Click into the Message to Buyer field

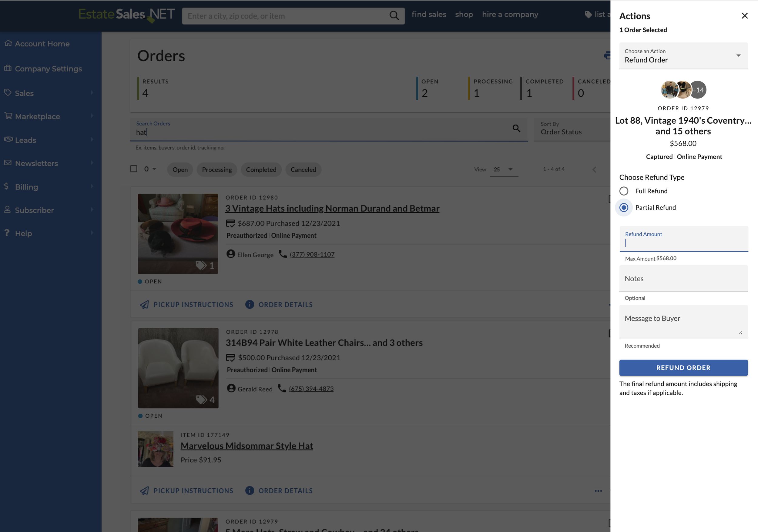(x=683, y=322)
